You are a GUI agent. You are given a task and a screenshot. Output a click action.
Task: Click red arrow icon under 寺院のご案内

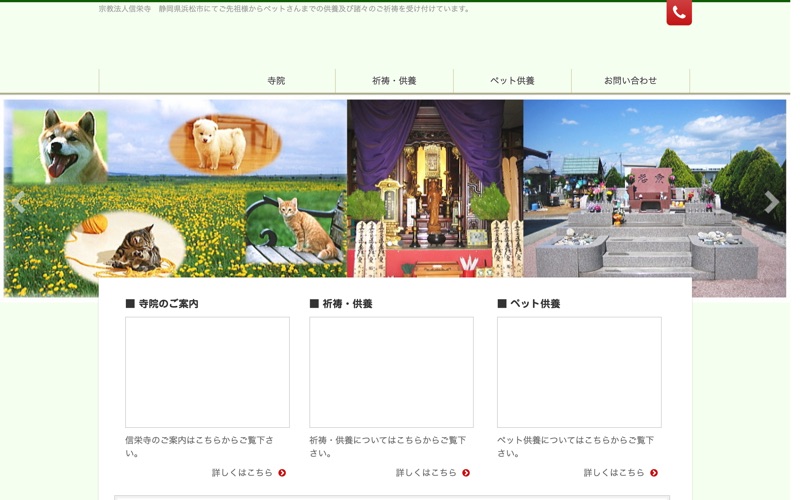pos(282,473)
